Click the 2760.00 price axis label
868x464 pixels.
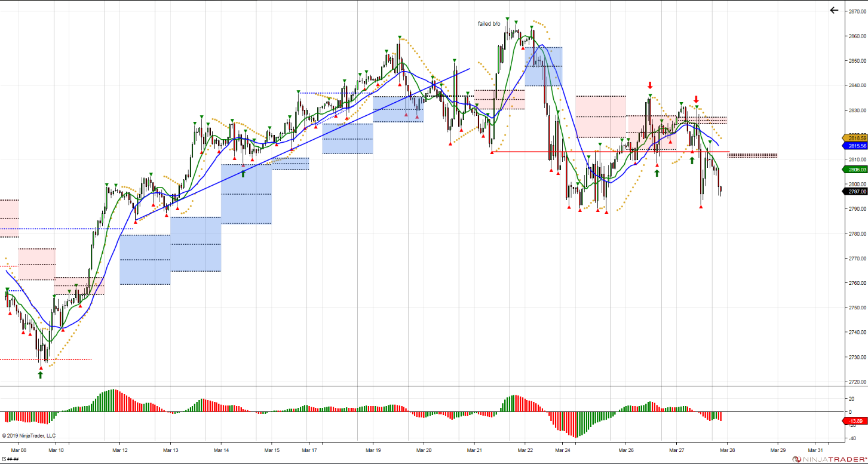pos(857,283)
